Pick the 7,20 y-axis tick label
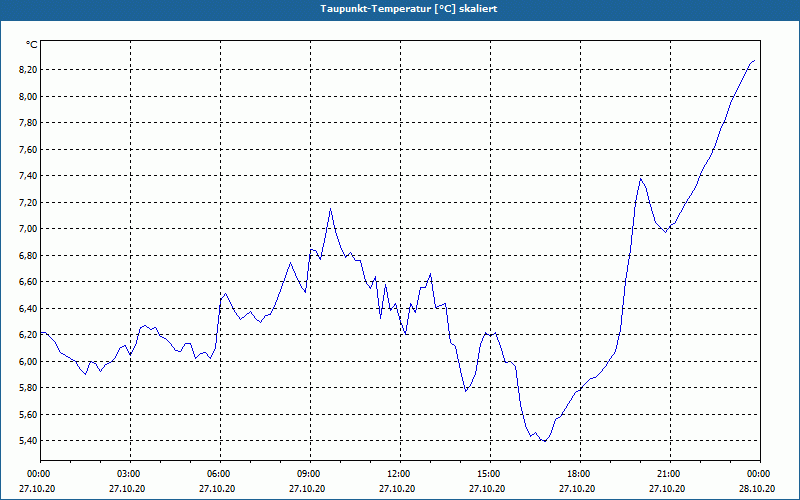The height and width of the screenshot is (500, 800). pos(28,202)
